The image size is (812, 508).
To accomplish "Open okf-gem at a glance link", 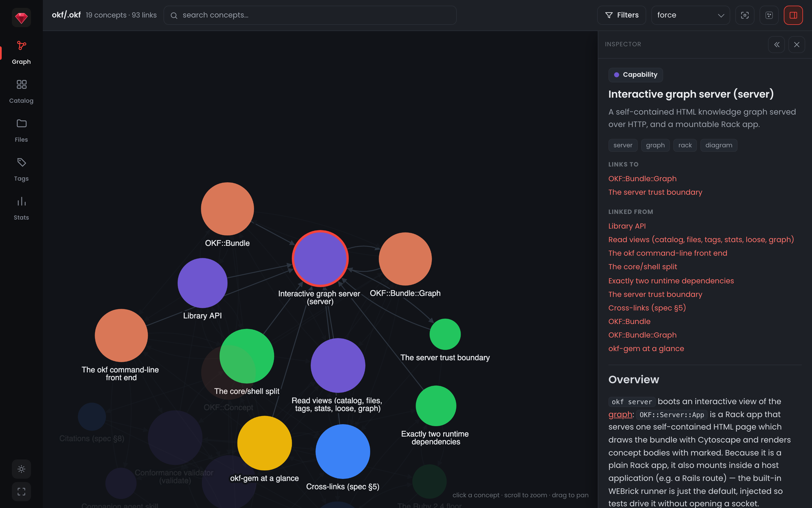I will tap(646, 349).
